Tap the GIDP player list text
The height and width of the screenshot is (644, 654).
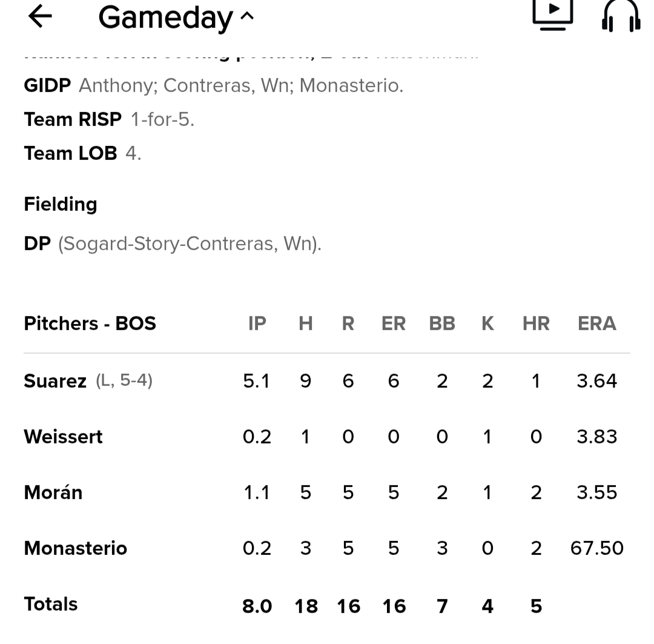point(241,85)
